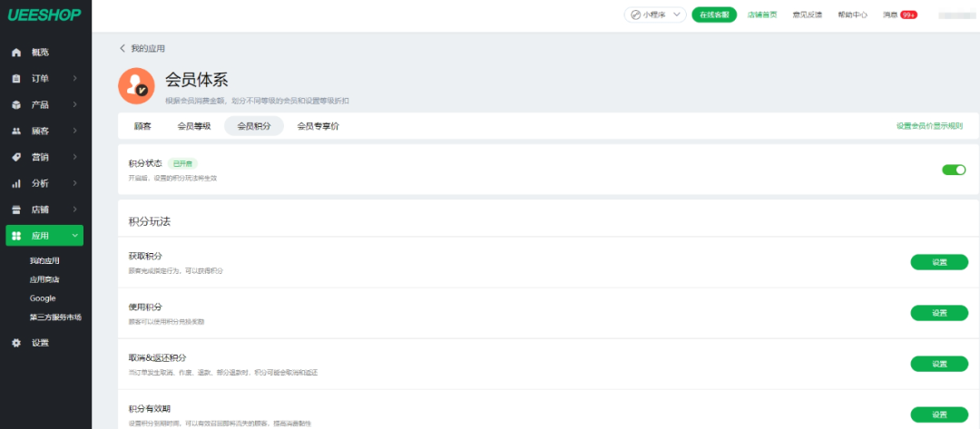Click 设置 button for 使用积分
This screenshot has width=980, height=429.
click(x=938, y=313)
